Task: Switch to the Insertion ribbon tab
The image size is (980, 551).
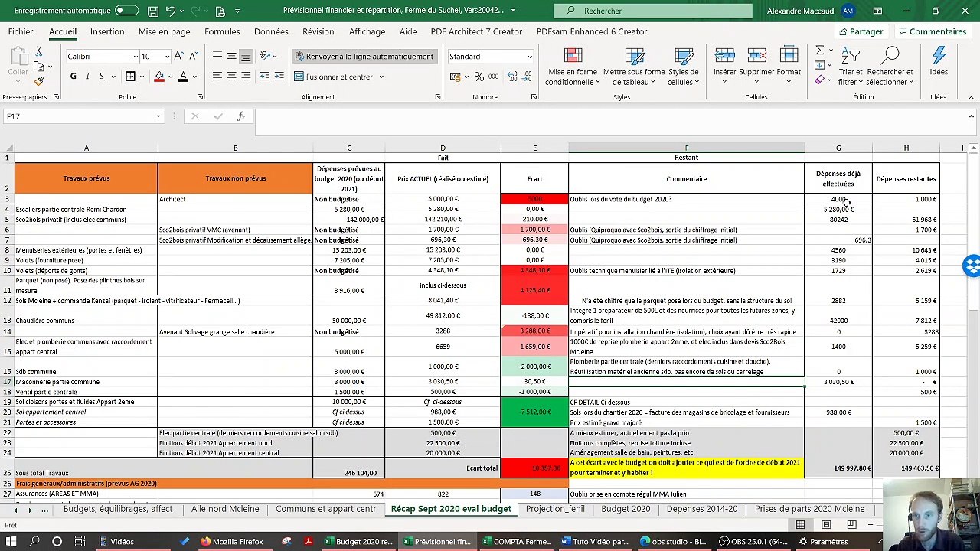Action: [107, 31]
